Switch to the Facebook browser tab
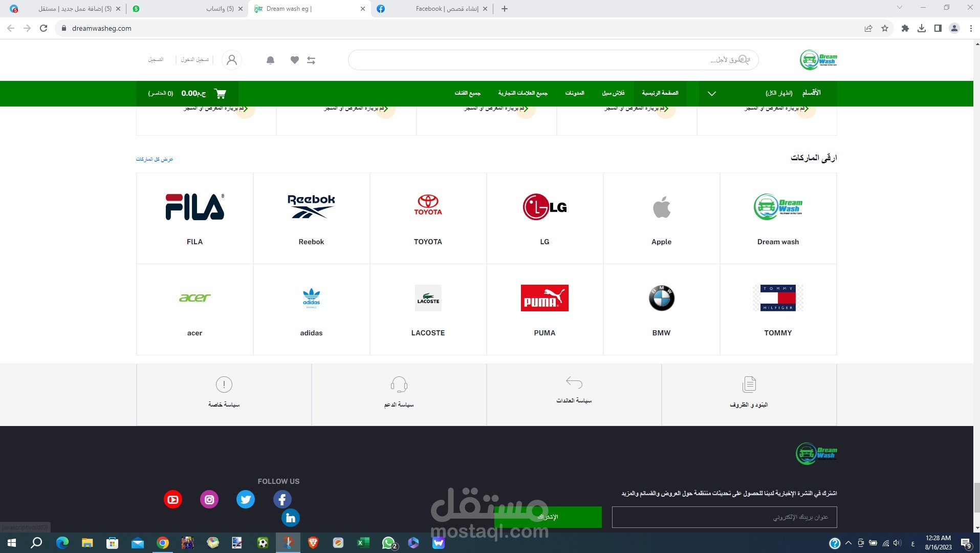 coord(433,9)
